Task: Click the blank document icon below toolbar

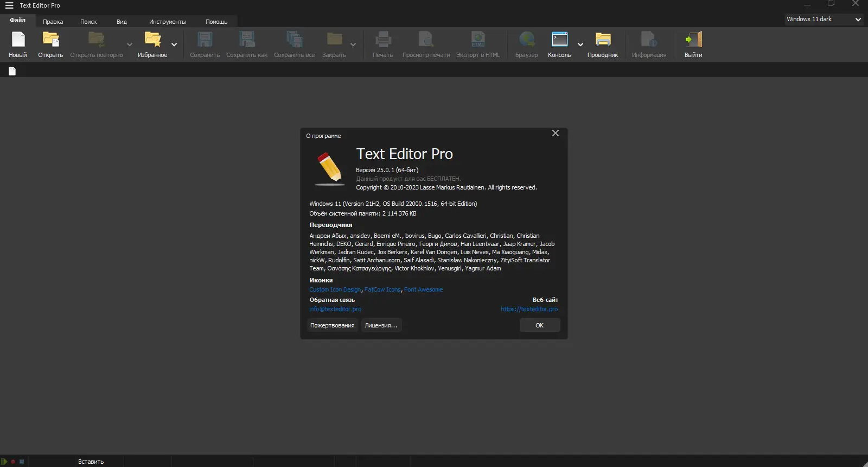Action: tap(12, 71)
